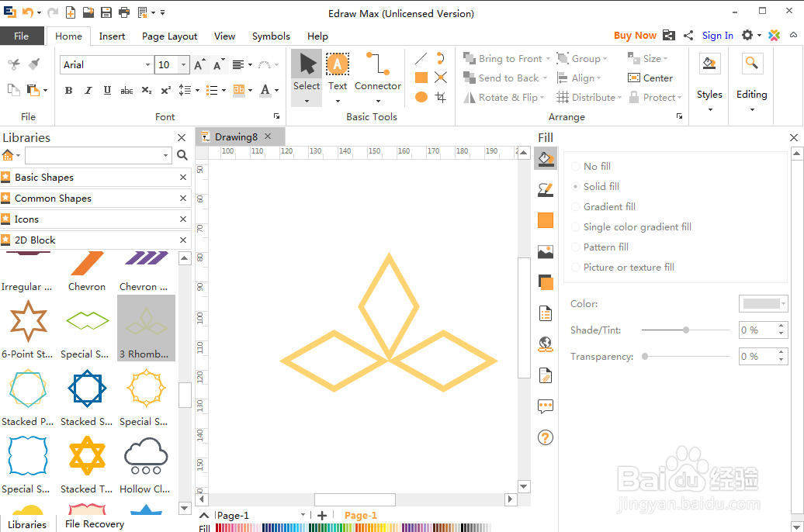Apply strikethrough formatting
Viewport: 804px width, 532px height.
[126, 91]
